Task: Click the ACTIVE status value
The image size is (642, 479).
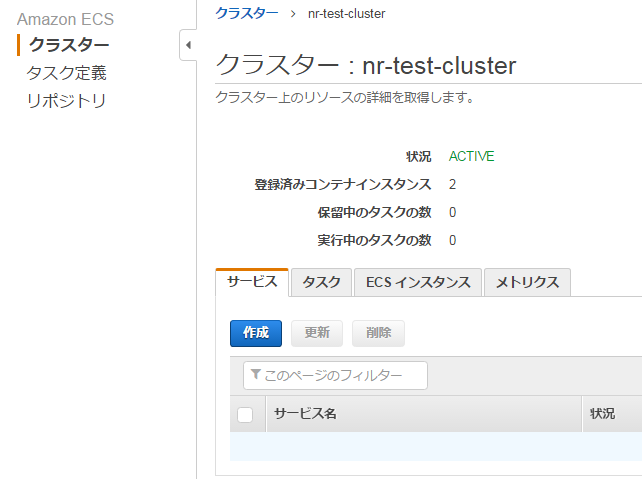Action: coord(472,156)
